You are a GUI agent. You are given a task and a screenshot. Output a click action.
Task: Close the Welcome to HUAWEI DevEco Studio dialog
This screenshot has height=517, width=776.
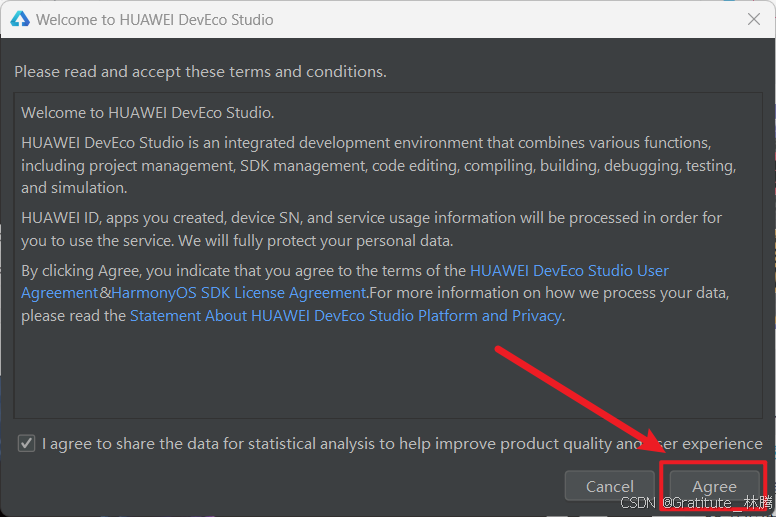754,19
